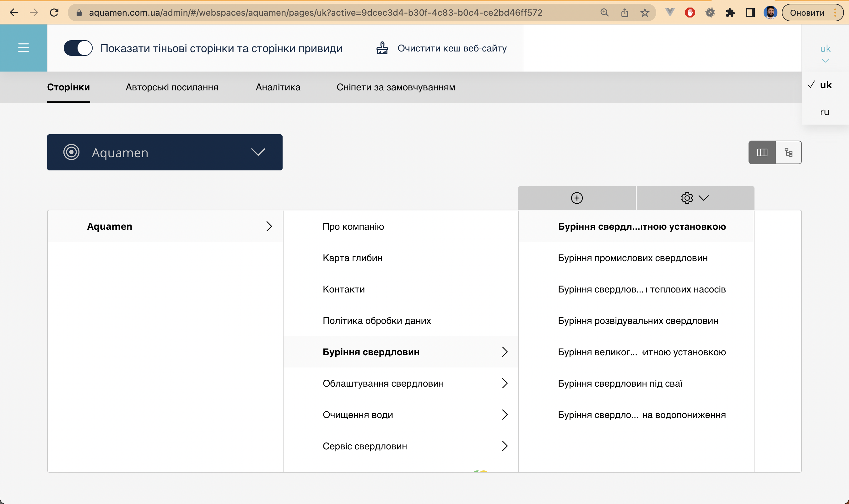Select 'Буріння свердловин' page row
This screenshot has width=849, height=504.
(401, 352)
